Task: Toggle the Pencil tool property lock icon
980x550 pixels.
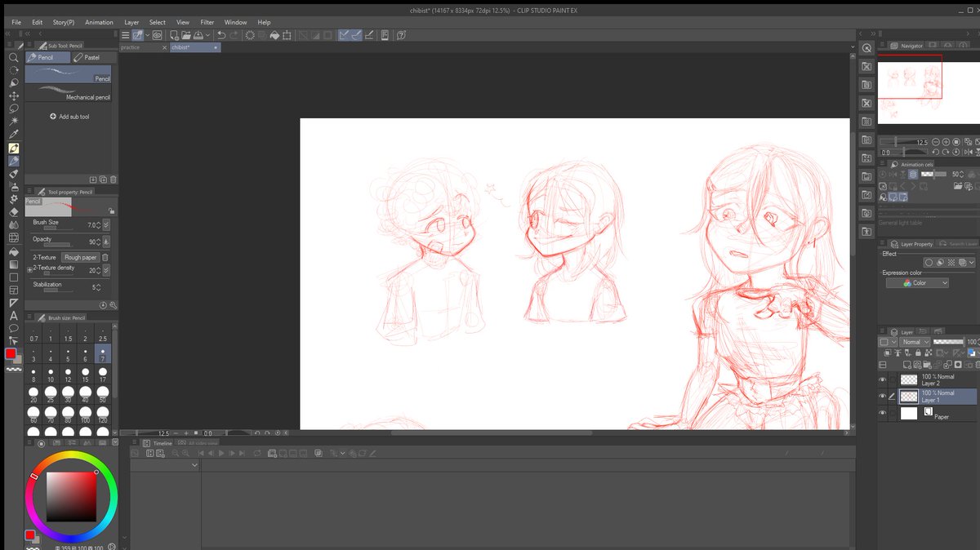Action: pos(111,211)
